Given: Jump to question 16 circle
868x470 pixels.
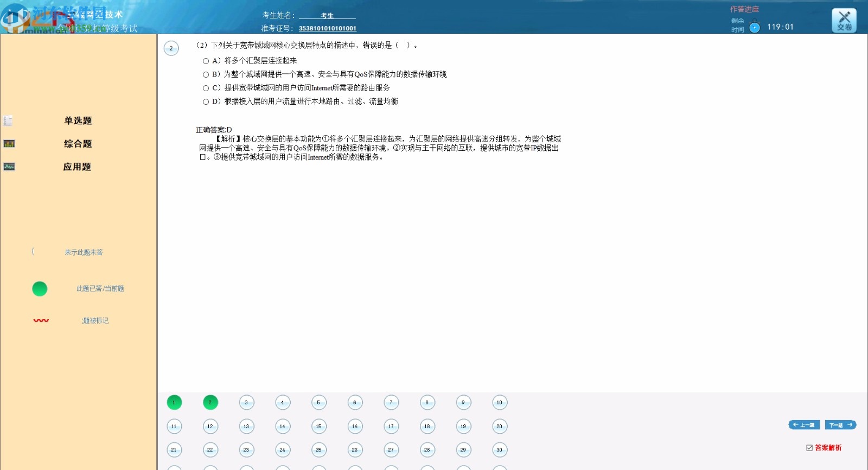Looking at the screenshot, I should tap(355, 426).
